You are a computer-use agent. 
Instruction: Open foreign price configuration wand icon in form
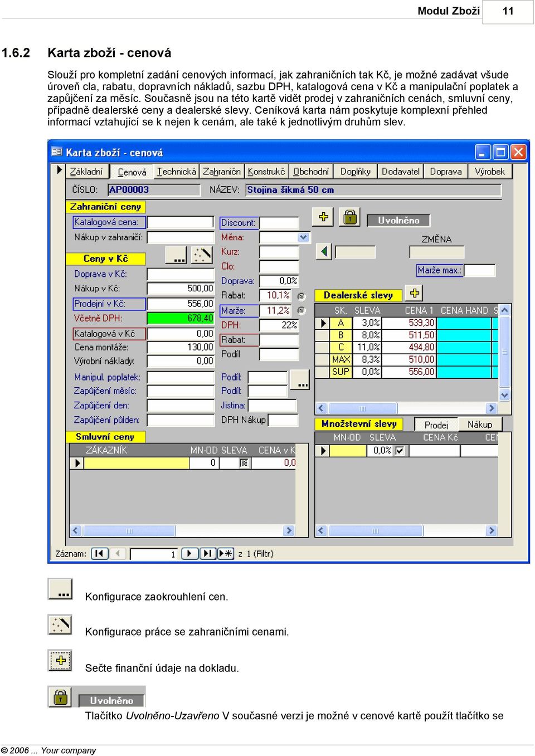coord(202,255)
